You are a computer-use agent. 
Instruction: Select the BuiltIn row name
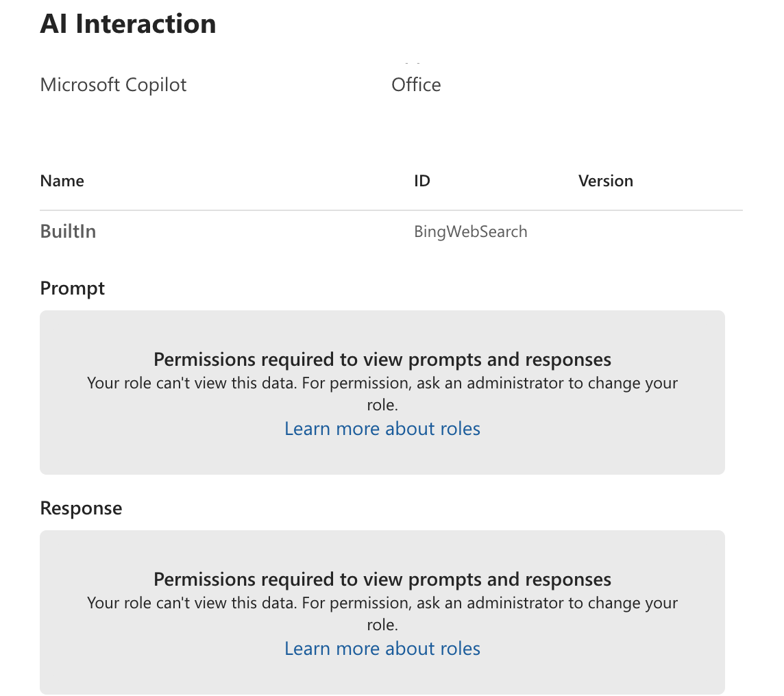pos(69,232)
